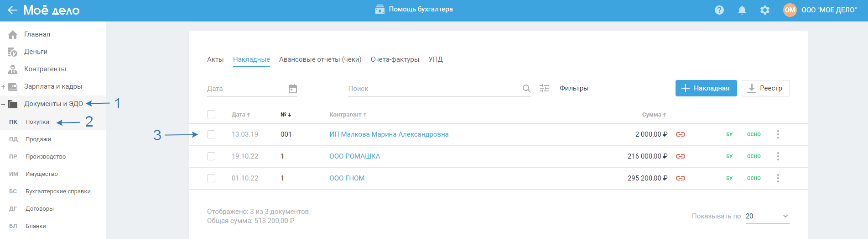Click the search magnifier icon
The image size is (868, 239).
[x=526, y=89]
